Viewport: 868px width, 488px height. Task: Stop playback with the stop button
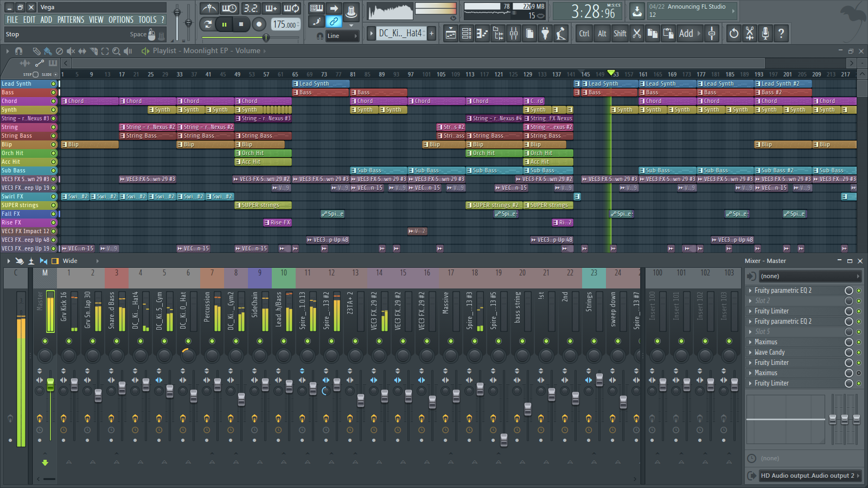(x=241, y=24)
